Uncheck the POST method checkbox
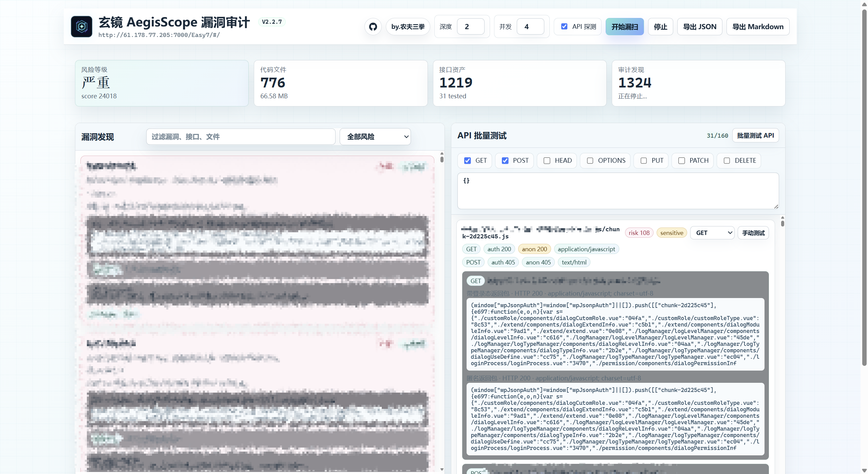Image resolution: width=868 pixels, height=474 pixels. [505, 161]
